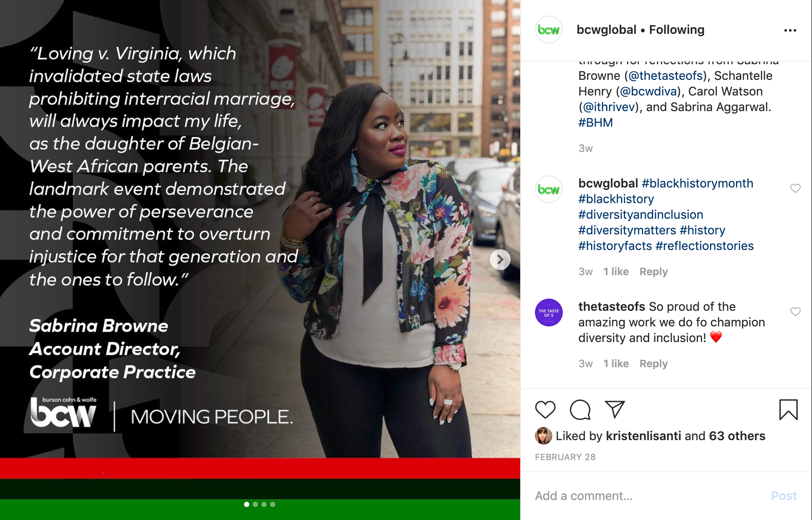Open thetasteofs purple avatar
Screen dimensions: 812x520
click(549, 313)
